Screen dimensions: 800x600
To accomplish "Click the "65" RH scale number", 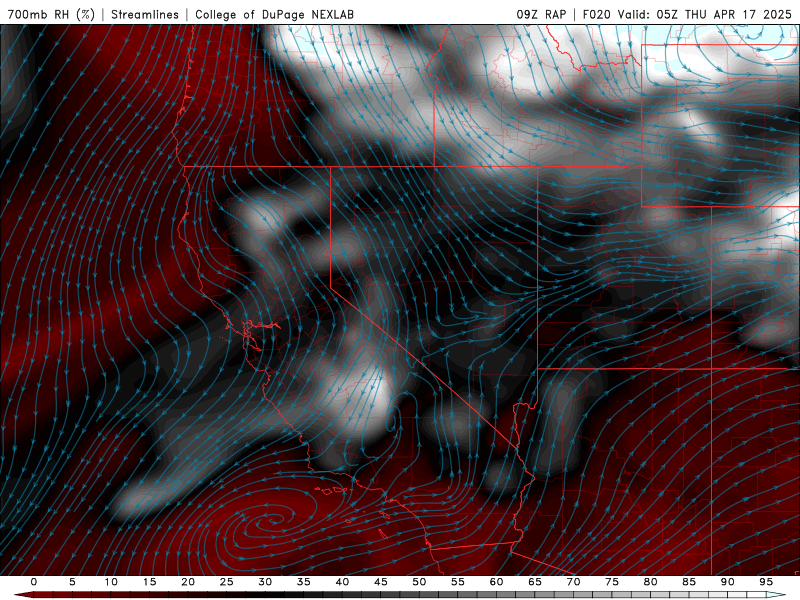I will pos(535,582).
